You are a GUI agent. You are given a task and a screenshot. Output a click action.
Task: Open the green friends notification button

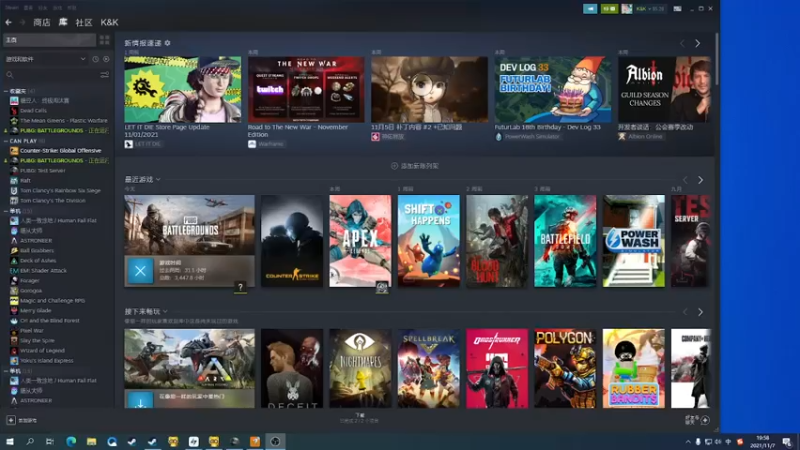tap(609, 9)
